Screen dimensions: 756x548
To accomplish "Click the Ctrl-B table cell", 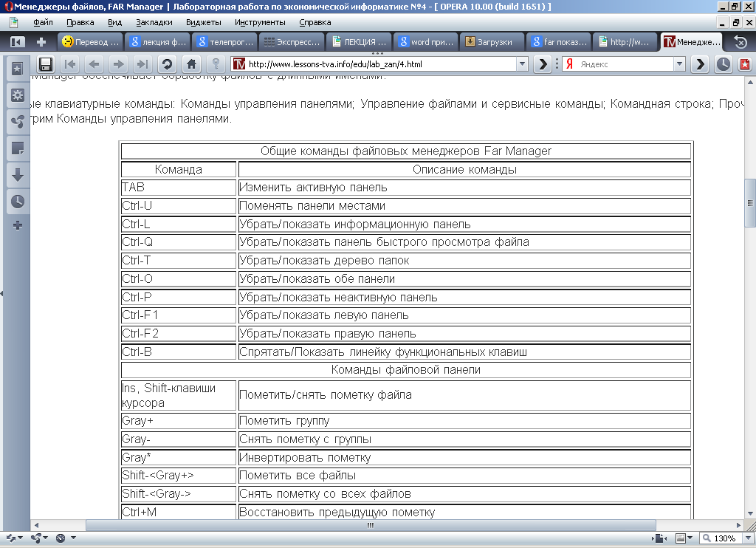I will click(179, 352).
